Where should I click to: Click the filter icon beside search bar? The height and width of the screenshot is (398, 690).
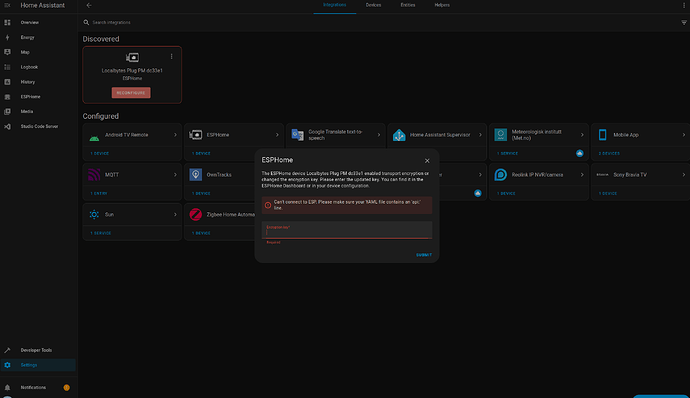(x=684, y=22)
